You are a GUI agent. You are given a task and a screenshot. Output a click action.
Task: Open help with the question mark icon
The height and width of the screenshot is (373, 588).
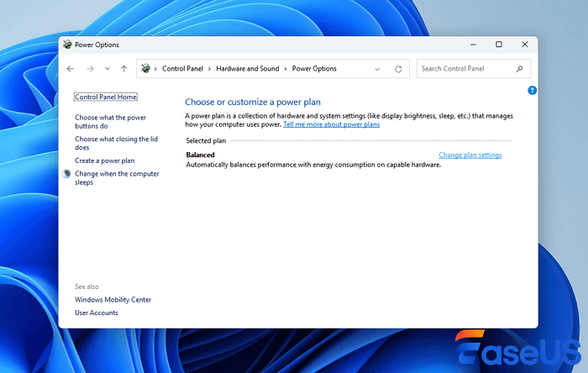click(532, 91)
